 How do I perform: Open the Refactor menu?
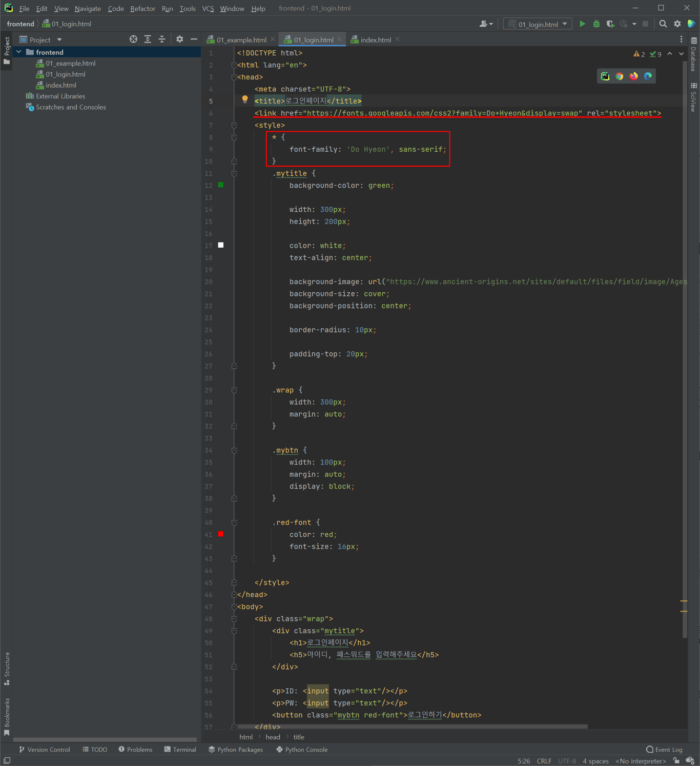pos(142,9)
